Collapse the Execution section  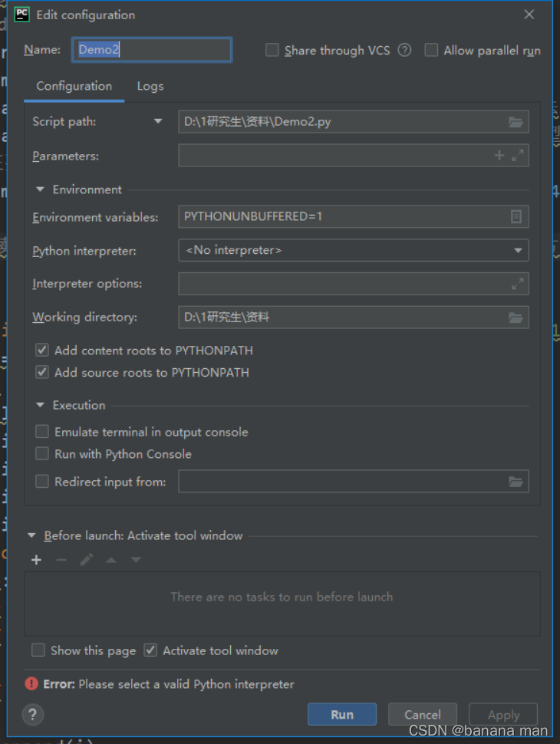[41, 405]
